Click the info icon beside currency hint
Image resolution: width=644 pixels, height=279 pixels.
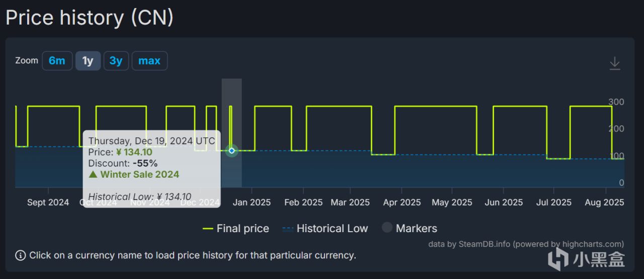(20, 255)
